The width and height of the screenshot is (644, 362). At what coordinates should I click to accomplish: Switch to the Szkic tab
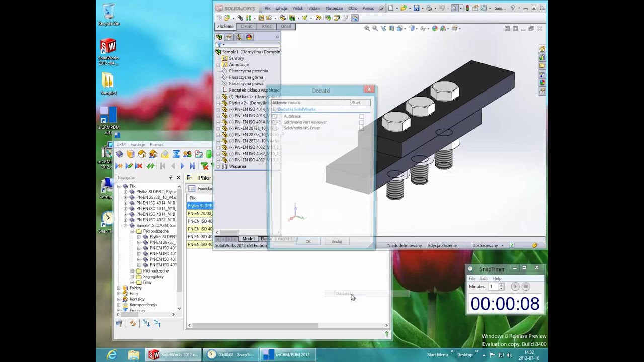(266, 26)
